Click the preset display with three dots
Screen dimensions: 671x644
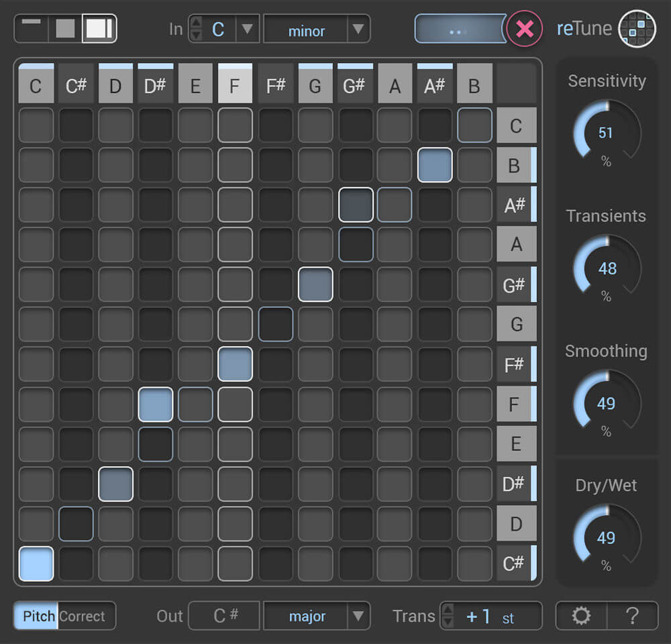coord(460,29)
